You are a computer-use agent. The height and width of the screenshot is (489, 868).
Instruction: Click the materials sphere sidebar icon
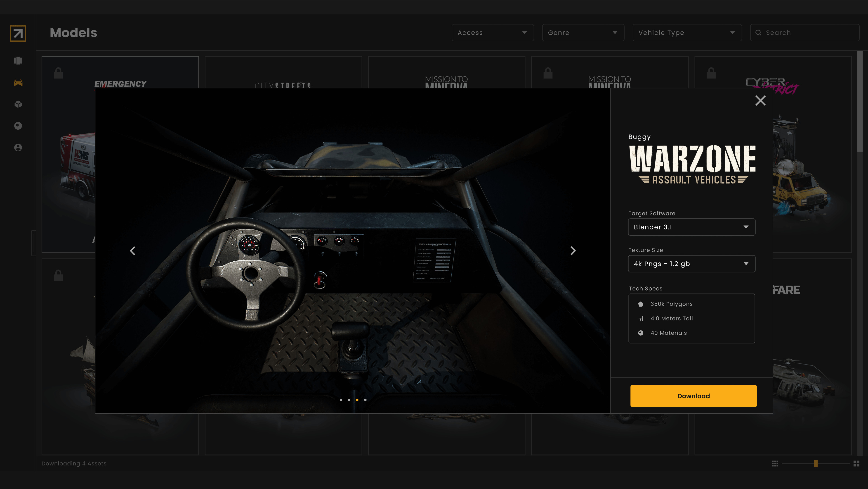[x=18, y=126]
